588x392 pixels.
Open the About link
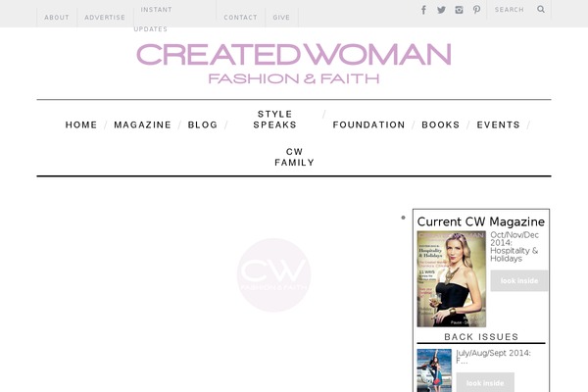click(57, 18)
